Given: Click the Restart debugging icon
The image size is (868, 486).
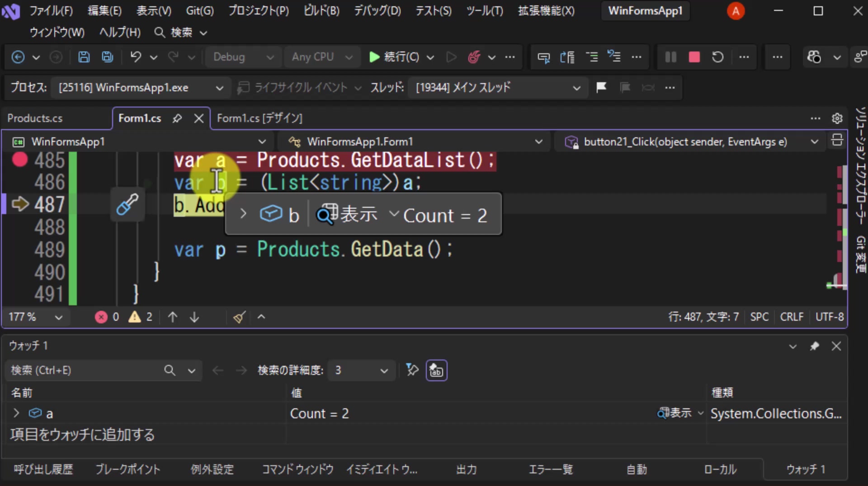Looking at the screenshot, I should click(717, 57).
